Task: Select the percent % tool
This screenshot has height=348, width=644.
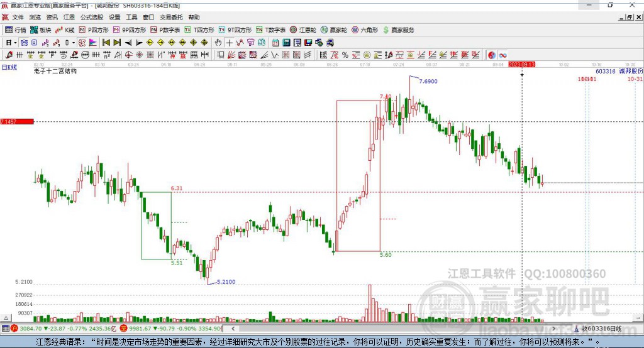Action: (x=345, y=55)
